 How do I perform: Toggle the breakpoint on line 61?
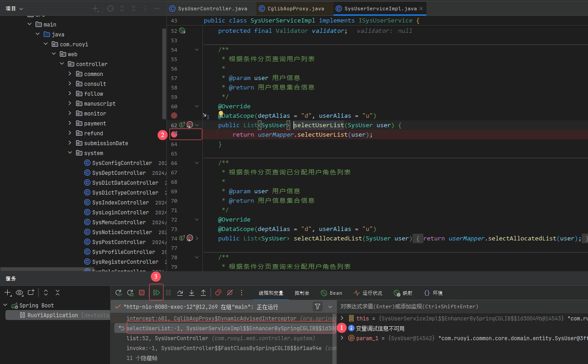tap(174, 115)
